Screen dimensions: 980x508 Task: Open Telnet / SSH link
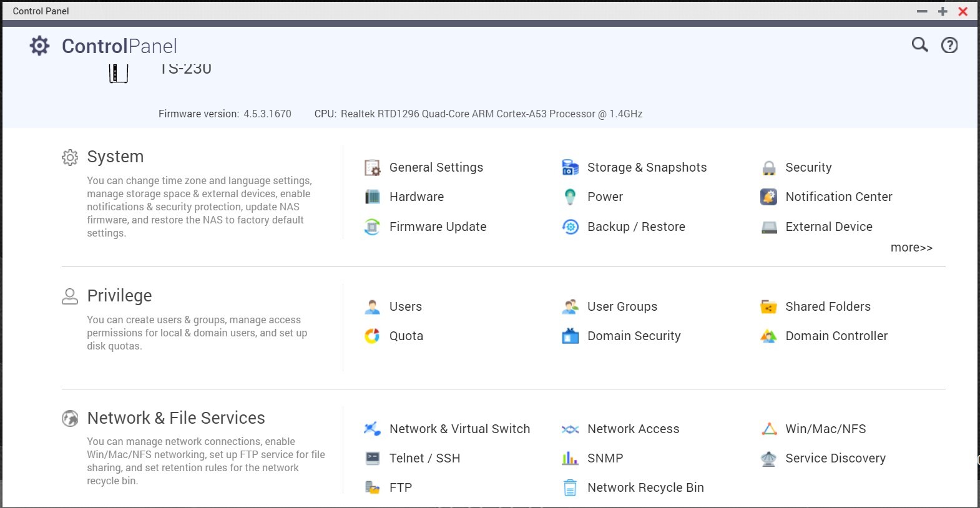coord(424,458)
